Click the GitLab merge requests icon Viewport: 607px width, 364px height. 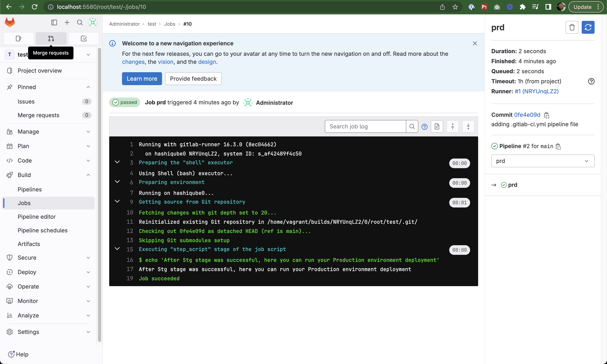click(51, 38)
